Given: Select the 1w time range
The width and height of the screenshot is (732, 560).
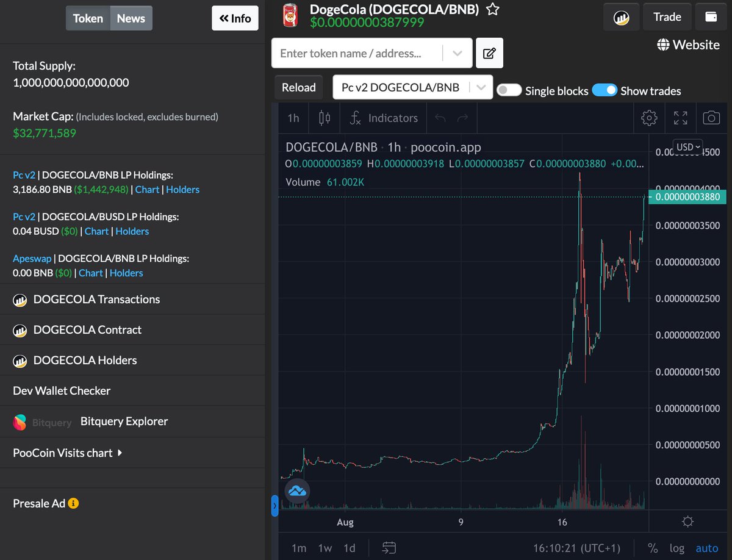Looking at the screenshot, I should coord(325,548).
